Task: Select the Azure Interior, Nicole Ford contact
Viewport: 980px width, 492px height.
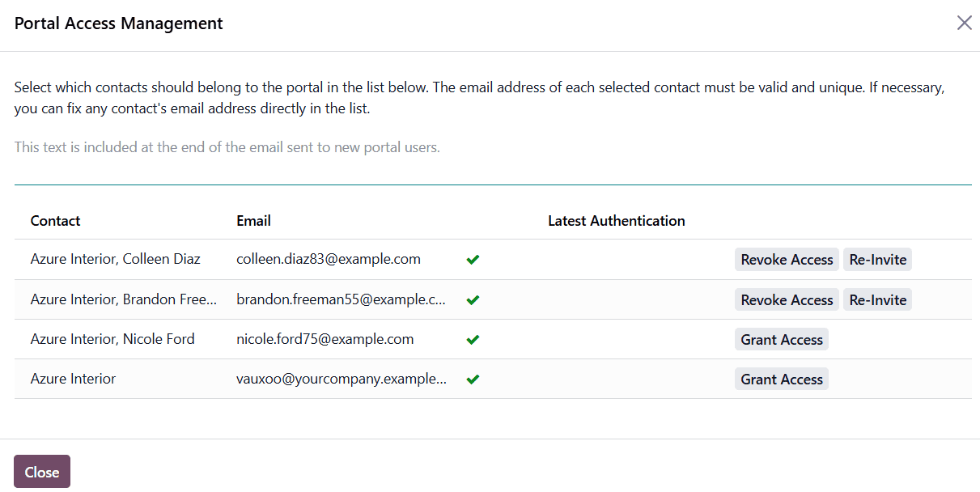Action: (x=112, y=340)
